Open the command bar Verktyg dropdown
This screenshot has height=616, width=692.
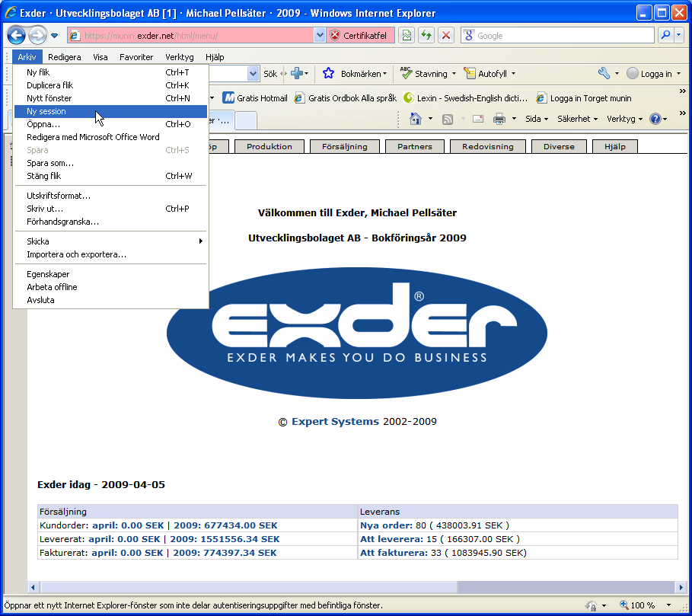pos(624,119)
